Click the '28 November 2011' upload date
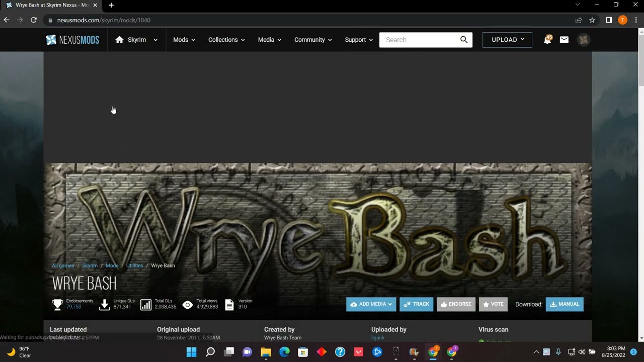644x362 pixels. point(178,338)
